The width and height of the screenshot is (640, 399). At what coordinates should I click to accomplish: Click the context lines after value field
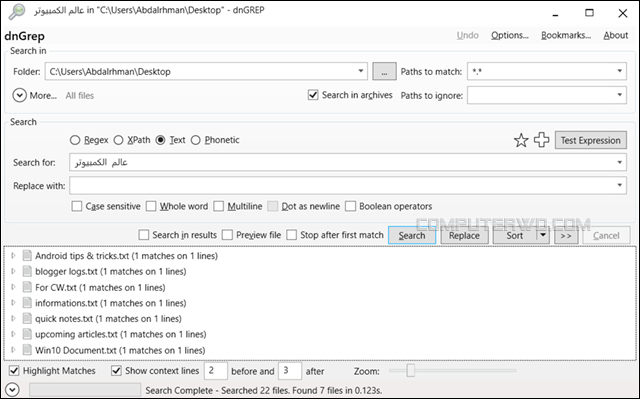pyautogui.click(x=290, y=371)
